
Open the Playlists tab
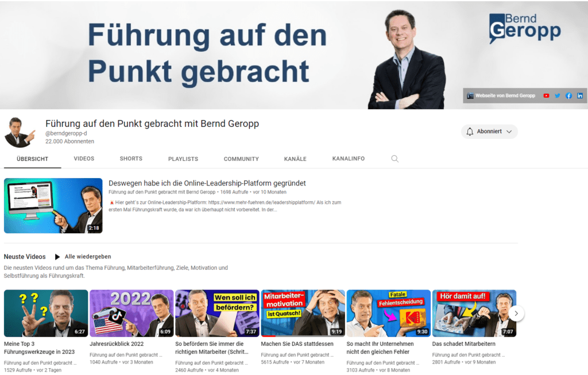tap(183, 159)
